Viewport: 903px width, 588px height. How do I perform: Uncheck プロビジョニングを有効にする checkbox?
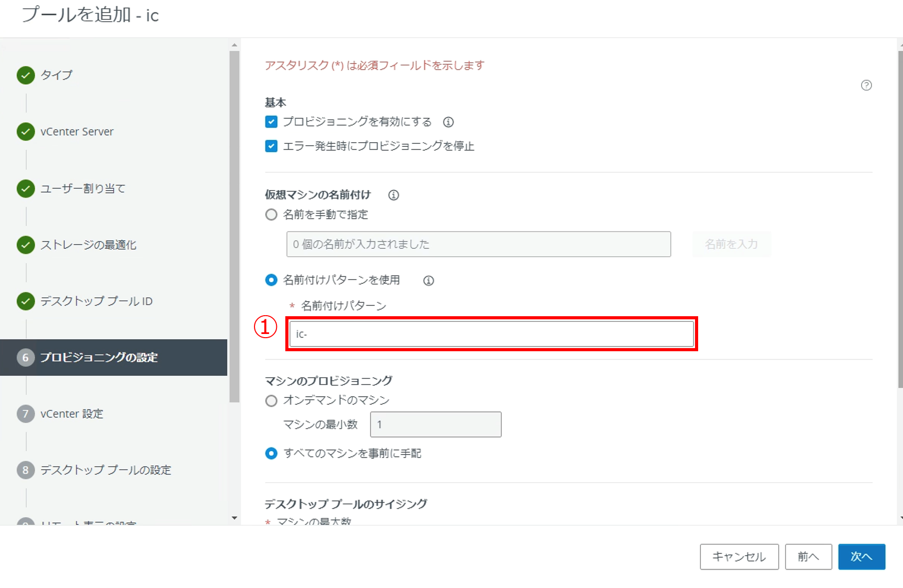coord(271,122)
